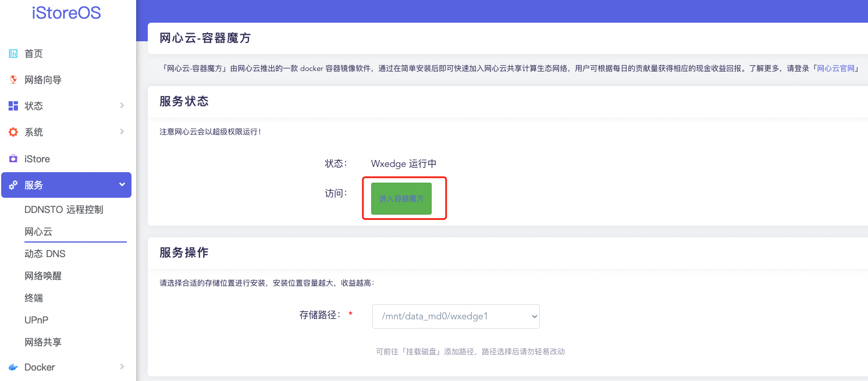Click the iStore shopping bag icon

tap(13, 159)
